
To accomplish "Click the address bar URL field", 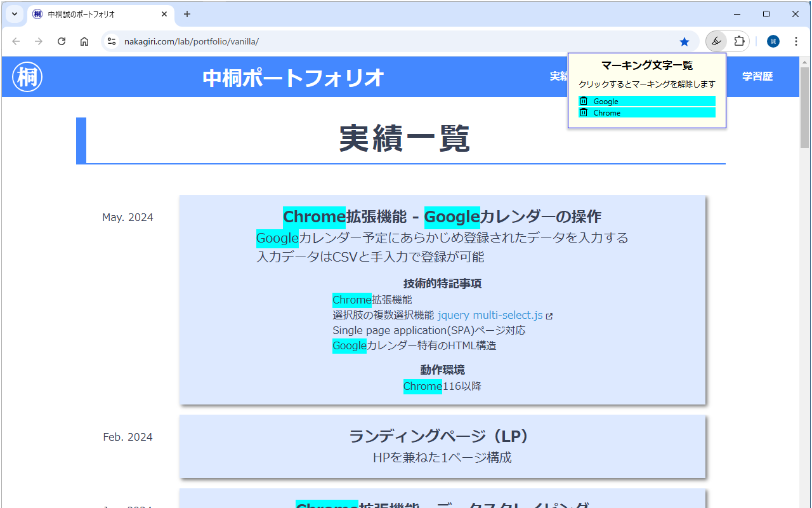I will pos(400,41).
